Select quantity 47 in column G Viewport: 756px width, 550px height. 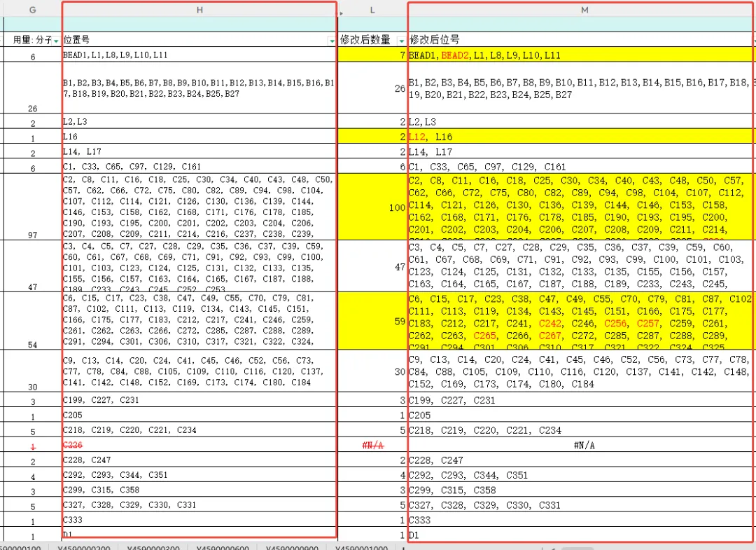33,266
